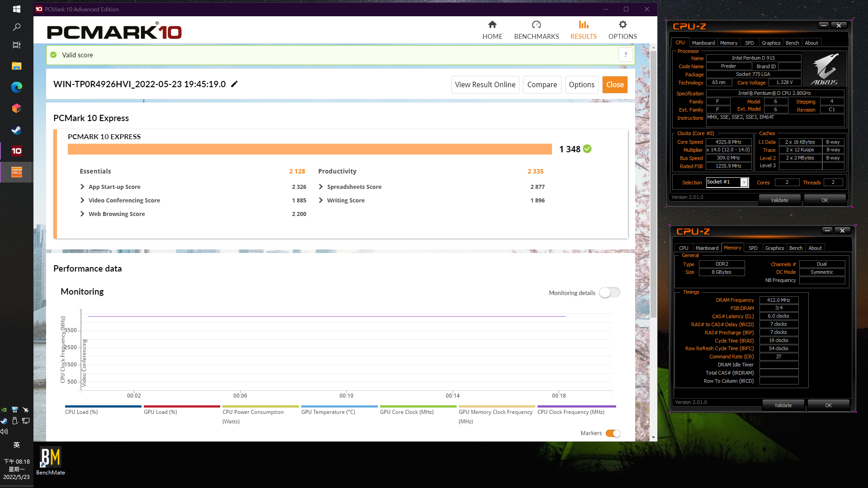Click the Core Speed 4325.8 MHz field

728,142
